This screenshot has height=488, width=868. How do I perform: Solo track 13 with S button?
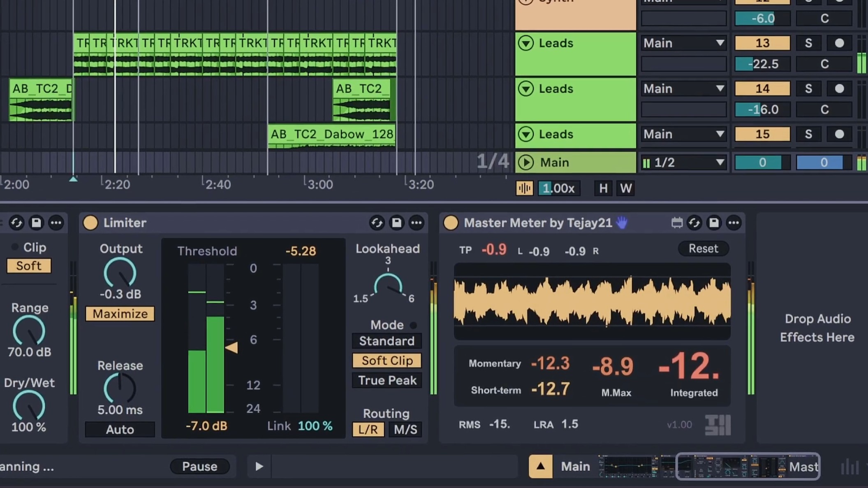pos(808,43)
